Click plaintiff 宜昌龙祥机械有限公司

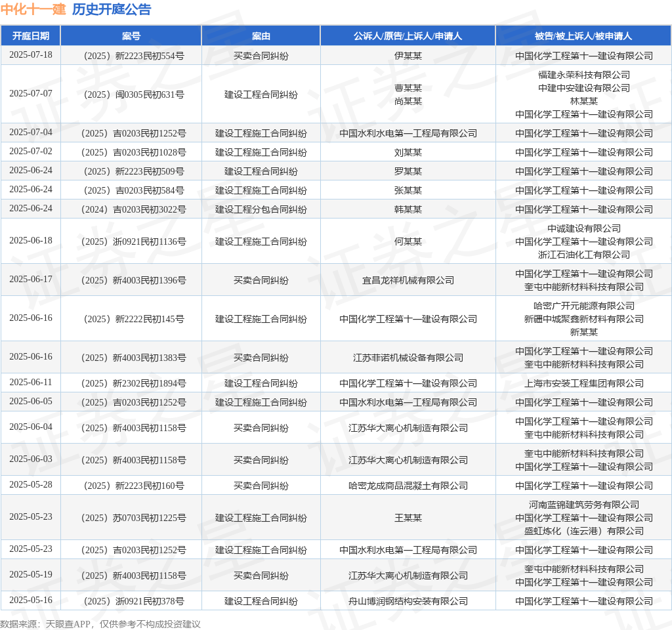[408, 280]
